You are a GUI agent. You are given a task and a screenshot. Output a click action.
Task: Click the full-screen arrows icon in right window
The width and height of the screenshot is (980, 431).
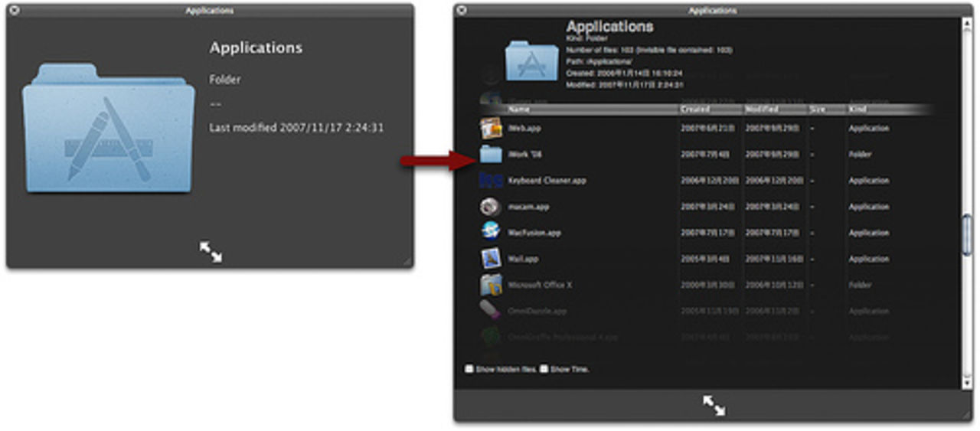(x=714, y=405)
